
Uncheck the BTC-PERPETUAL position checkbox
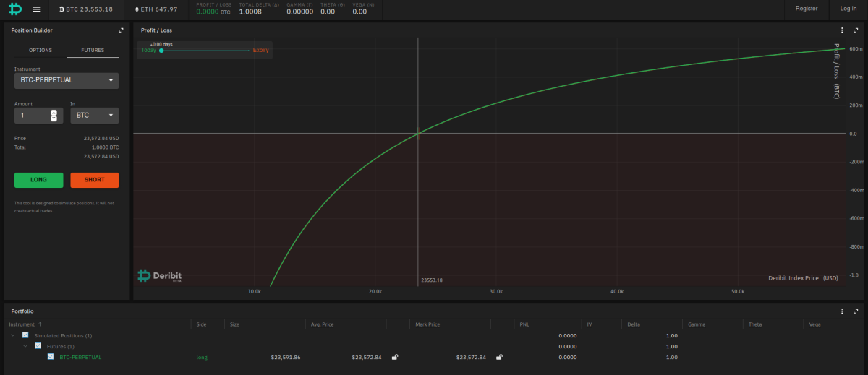[x=51, y=357]
